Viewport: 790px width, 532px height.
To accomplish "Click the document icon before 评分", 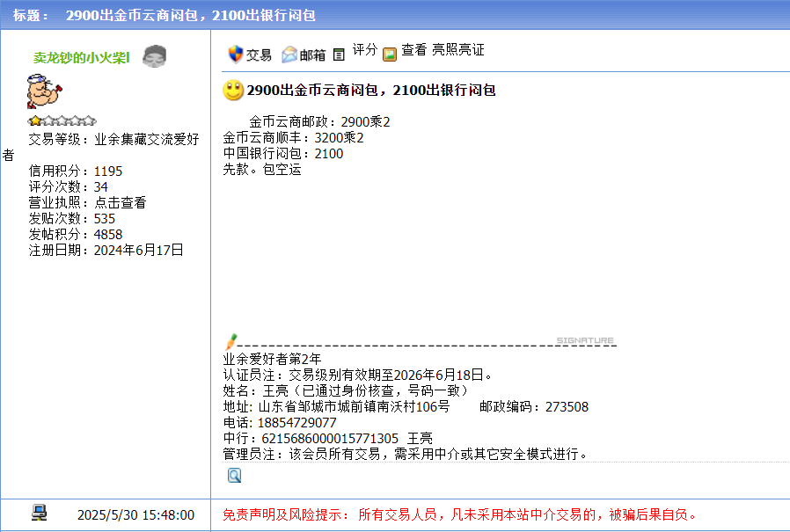I will point(339,55).
